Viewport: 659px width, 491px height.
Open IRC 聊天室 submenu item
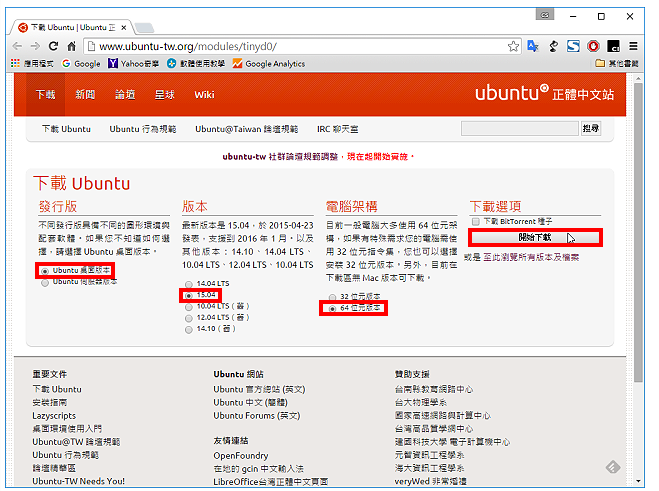pyautogui.click(x=337, y=129)
